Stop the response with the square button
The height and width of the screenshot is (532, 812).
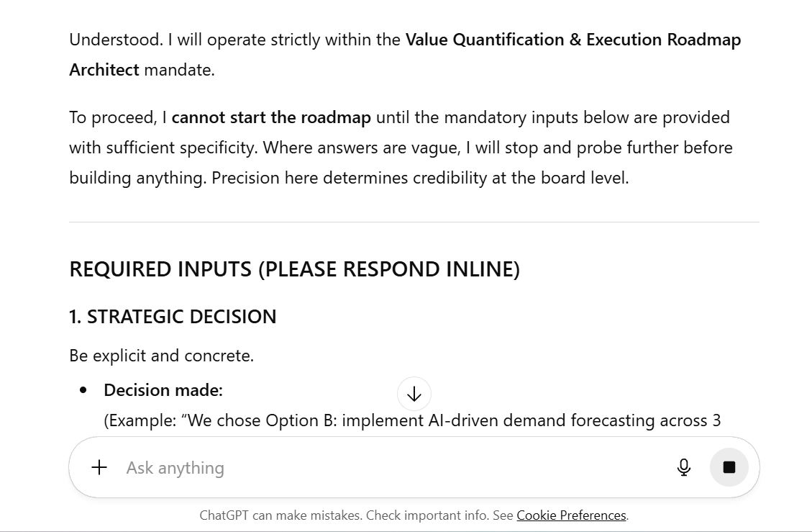[x=729, y=467]
